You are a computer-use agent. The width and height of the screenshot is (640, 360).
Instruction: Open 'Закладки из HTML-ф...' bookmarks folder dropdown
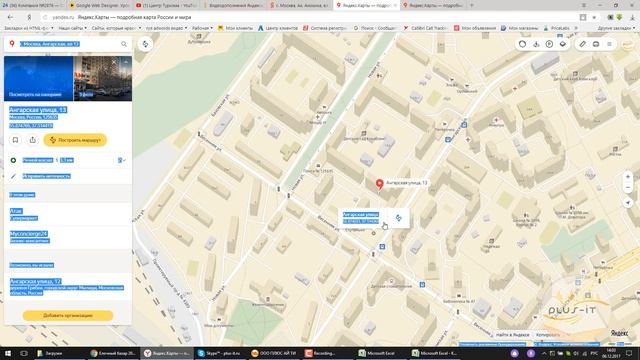29,28
